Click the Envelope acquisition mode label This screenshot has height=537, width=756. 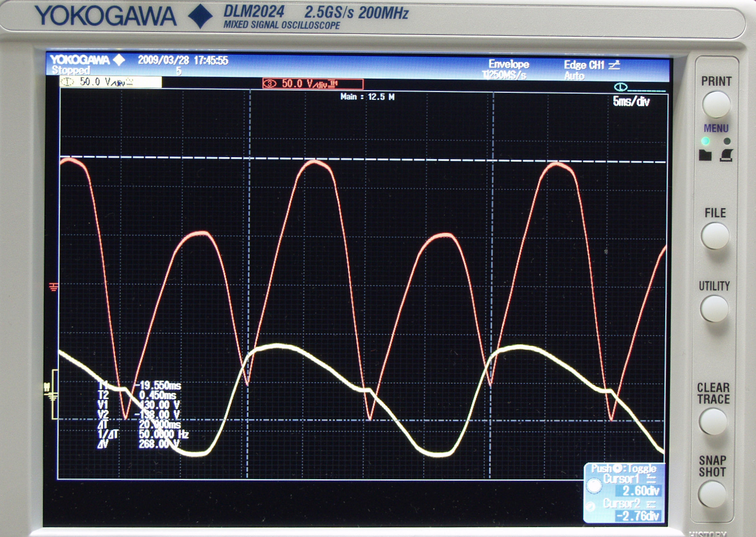509,64
